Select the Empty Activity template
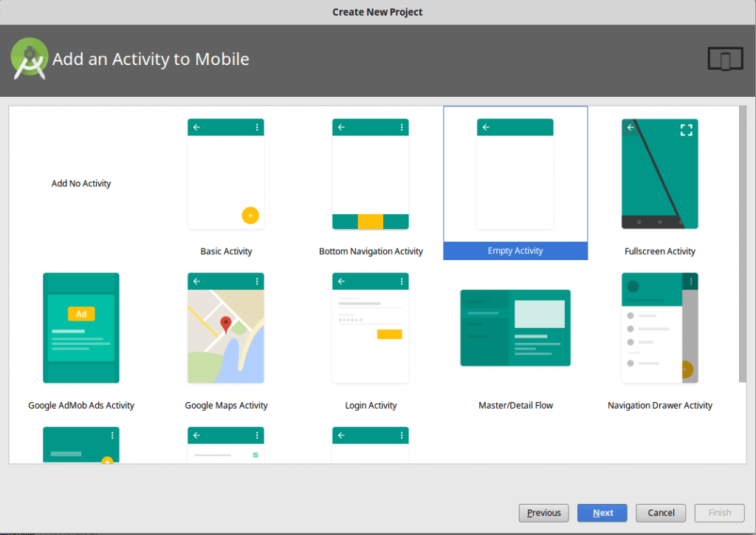Viewport: 756px width, 535px height. (515, 174)
